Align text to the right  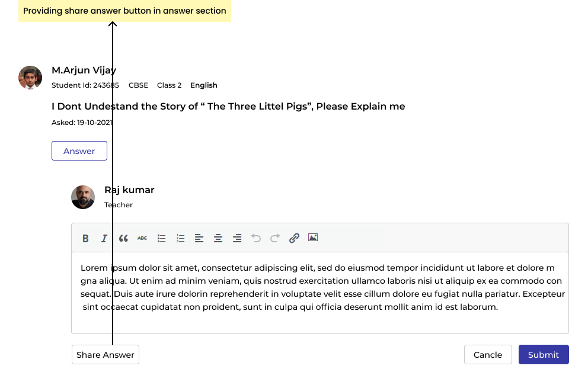point(237,238)
